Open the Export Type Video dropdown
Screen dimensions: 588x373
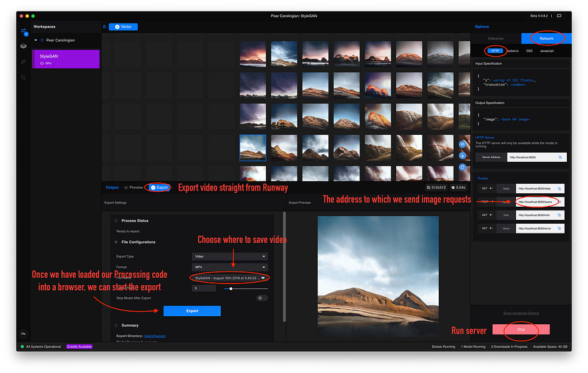click(230, 257)
